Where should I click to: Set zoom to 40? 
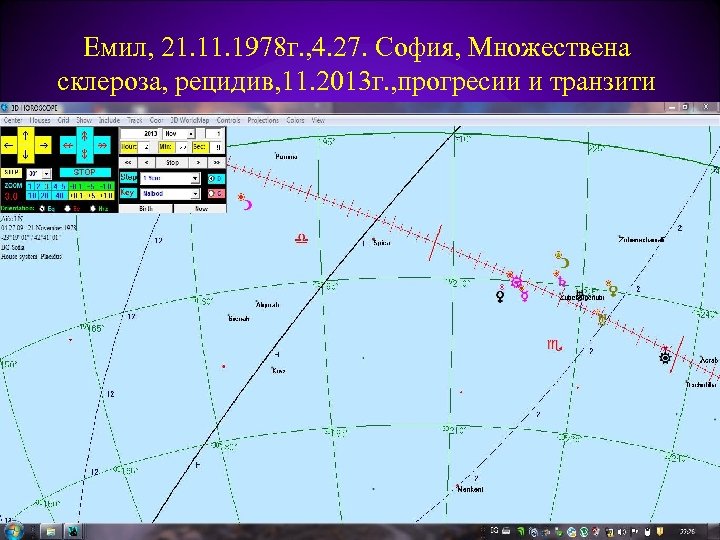[x=59, y=196]
